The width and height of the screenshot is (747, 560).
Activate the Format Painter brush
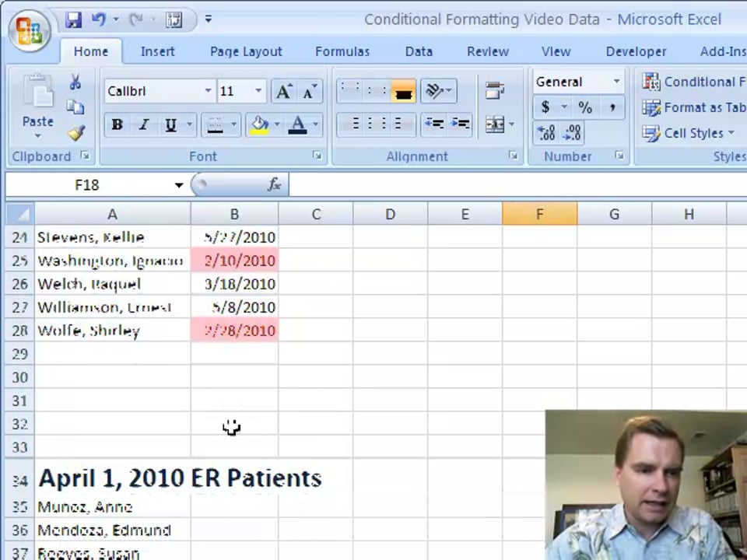tap(75, 133)
